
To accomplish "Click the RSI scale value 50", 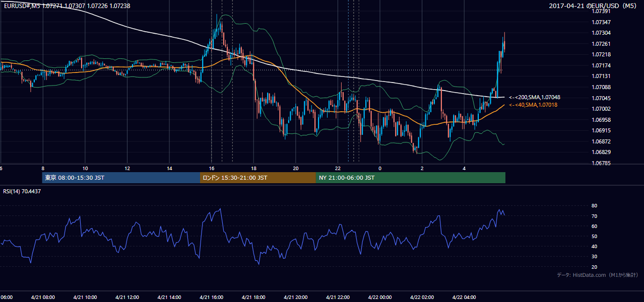I will 595,236.
